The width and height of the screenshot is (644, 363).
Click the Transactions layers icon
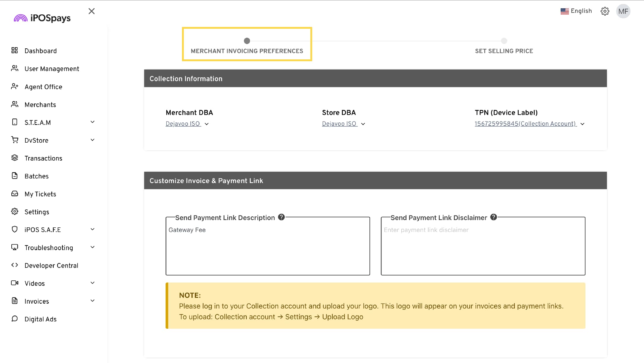coord(14,158)
